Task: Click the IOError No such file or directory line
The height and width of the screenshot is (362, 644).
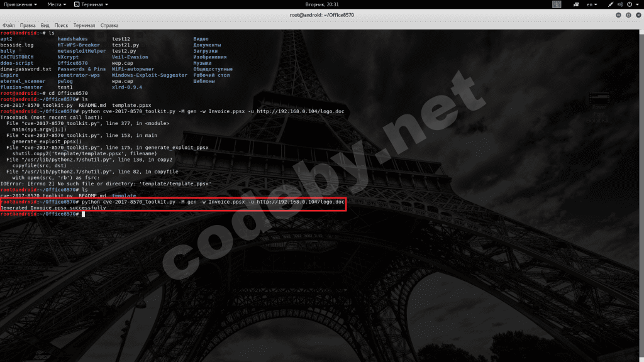Action: [x=106, y=184]
